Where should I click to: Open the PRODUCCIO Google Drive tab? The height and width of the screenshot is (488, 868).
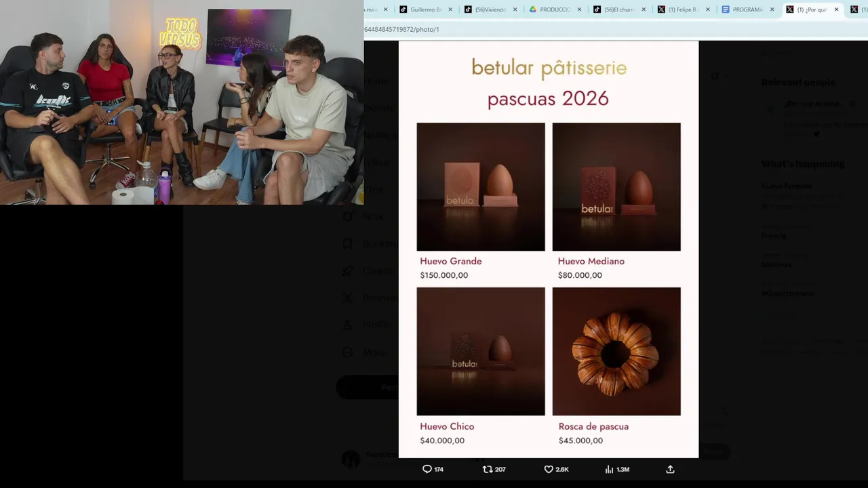click(x=554, y=9)
